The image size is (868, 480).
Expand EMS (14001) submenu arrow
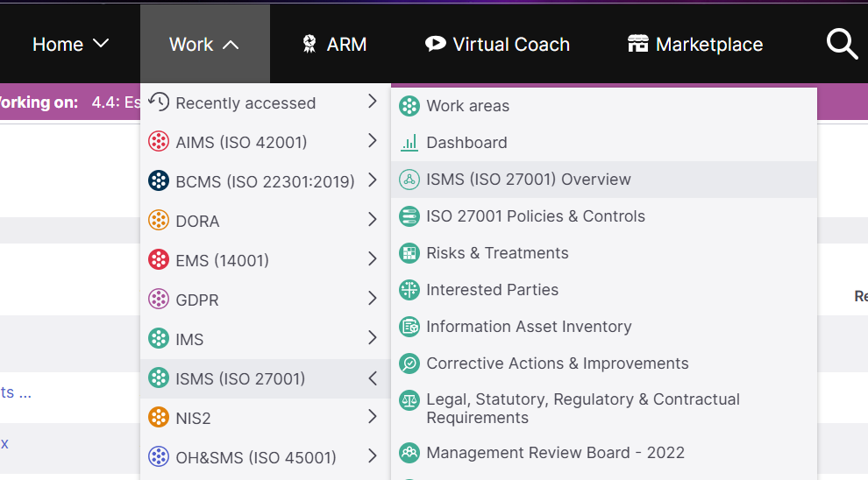pyautogui.click(x=373, y=258)
